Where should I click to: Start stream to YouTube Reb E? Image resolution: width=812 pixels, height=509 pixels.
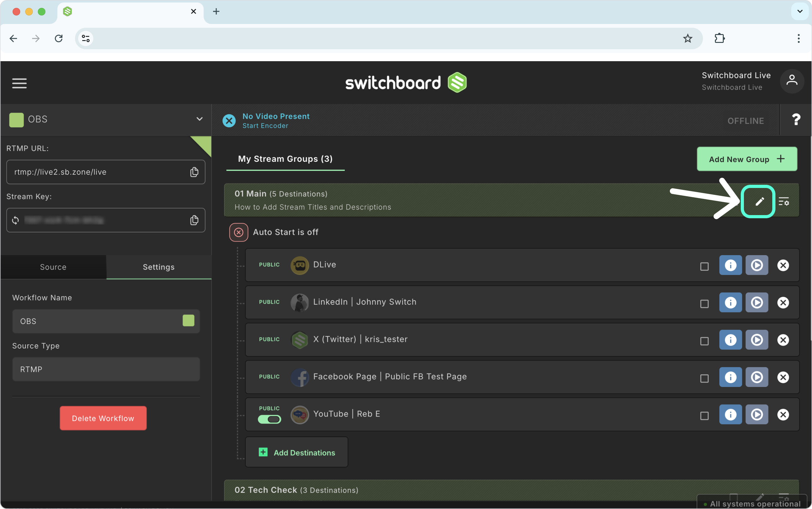click(757, 414)
